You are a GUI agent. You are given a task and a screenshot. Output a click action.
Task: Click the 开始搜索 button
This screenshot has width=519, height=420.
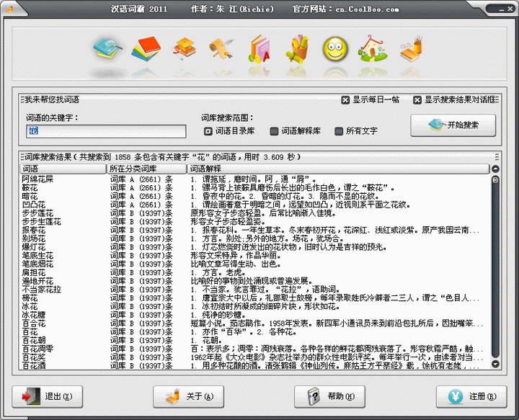(x=453, y=125)
